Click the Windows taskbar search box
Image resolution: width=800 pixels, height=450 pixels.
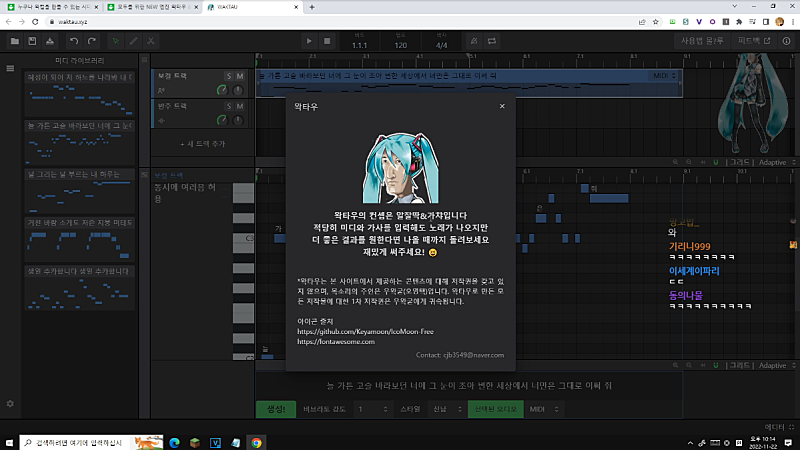coord(92,442)
